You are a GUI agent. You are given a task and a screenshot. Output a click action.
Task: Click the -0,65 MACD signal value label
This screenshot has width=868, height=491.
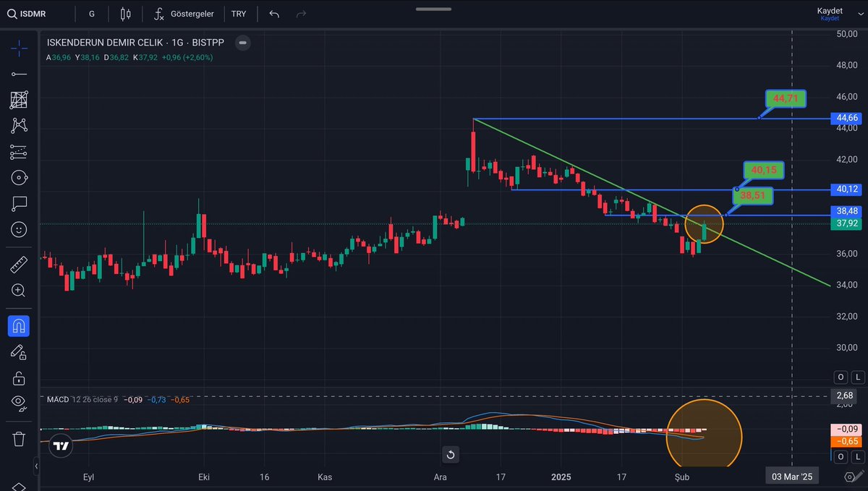(846, 441)
